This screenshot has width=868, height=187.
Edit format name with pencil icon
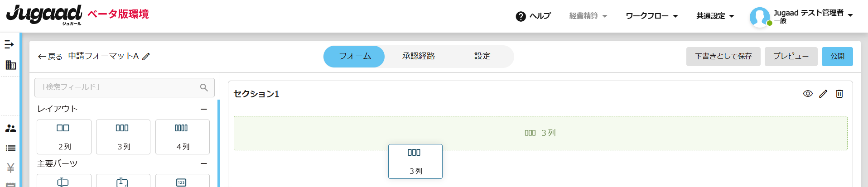146,57
